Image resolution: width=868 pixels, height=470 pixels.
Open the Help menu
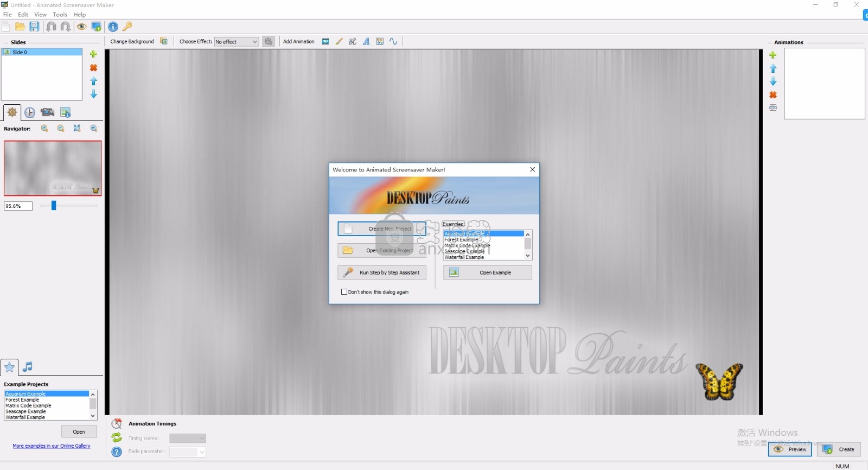(x=80, y=15)
